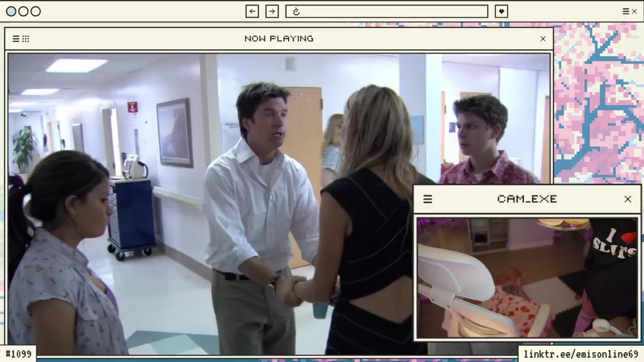Open the list menu in Now Playing window

coord(16,39)
